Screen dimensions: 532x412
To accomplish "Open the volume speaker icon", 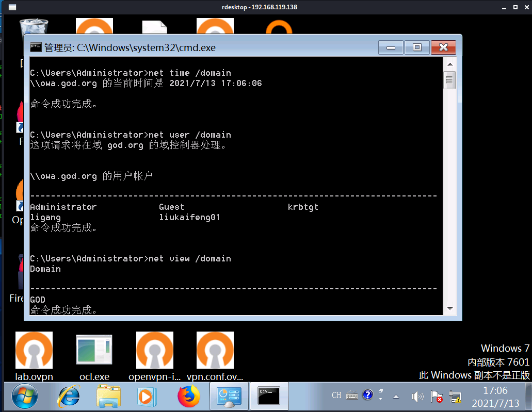I will pyautogui.click(x=417, y=397).
